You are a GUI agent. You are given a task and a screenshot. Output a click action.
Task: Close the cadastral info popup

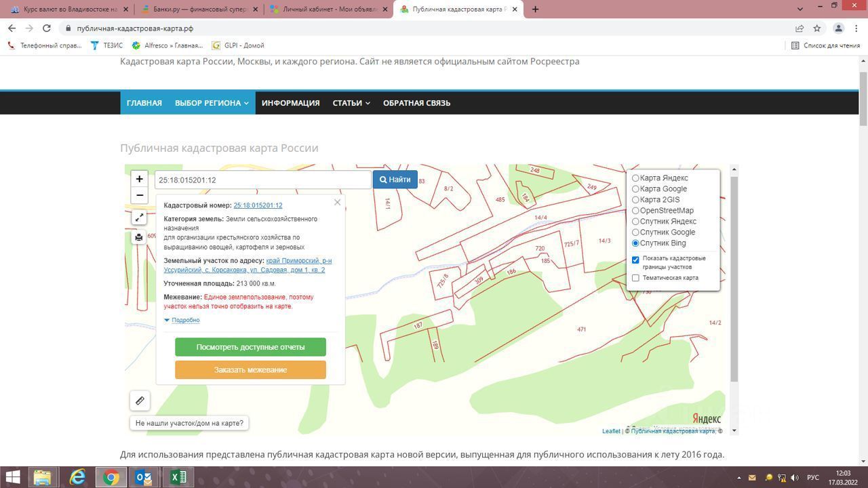[x=337, y=202]
